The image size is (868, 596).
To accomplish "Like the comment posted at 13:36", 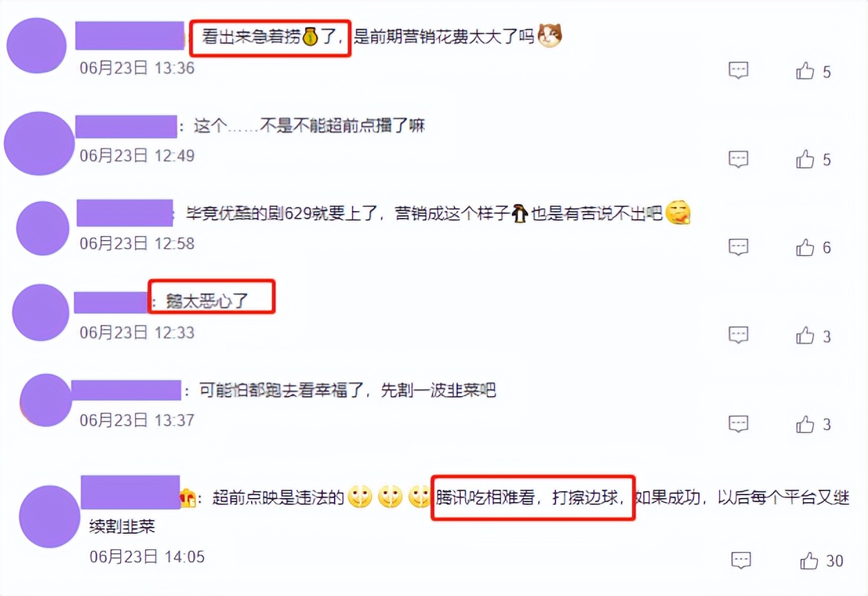I will (x=806, y=71).
